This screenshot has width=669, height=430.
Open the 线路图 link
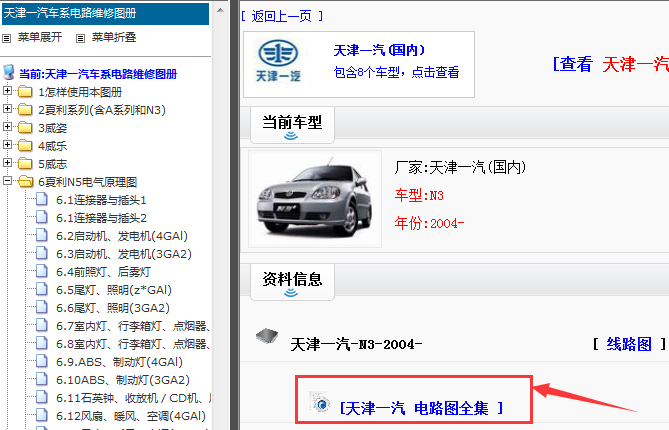pyautogui.click(x=629, y=344)
